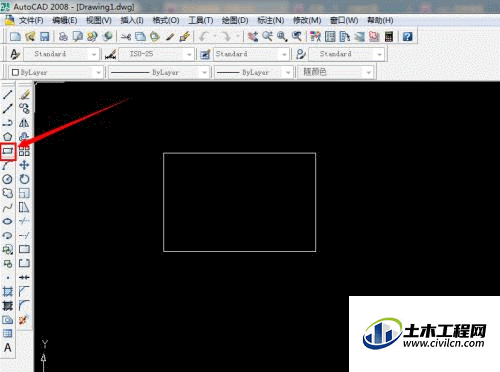Screen dimensions: 500x372
Task: Select the Table tool
Action: 8,334
